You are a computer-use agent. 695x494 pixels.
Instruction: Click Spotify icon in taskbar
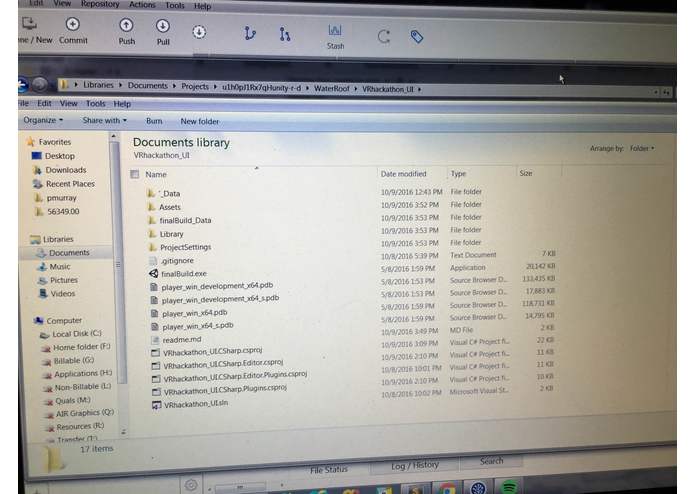pyautogui.click(x=509, y=486)
